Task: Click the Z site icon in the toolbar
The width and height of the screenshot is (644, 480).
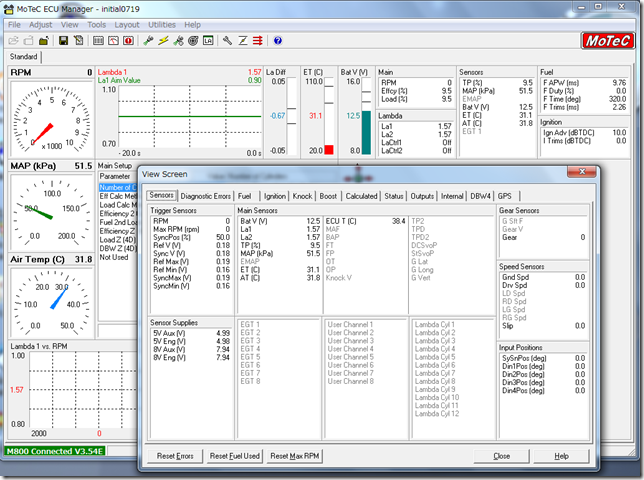Action: (x=243, y=41)
